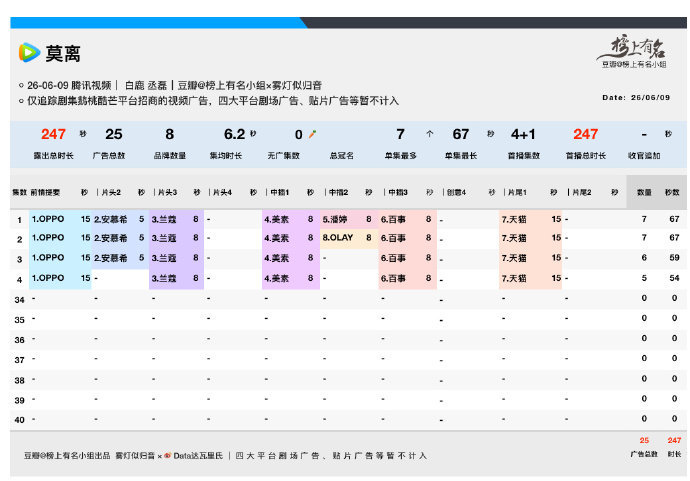Click the 单集最多 stat label
The image size is (690, 481).
(400, 155)
